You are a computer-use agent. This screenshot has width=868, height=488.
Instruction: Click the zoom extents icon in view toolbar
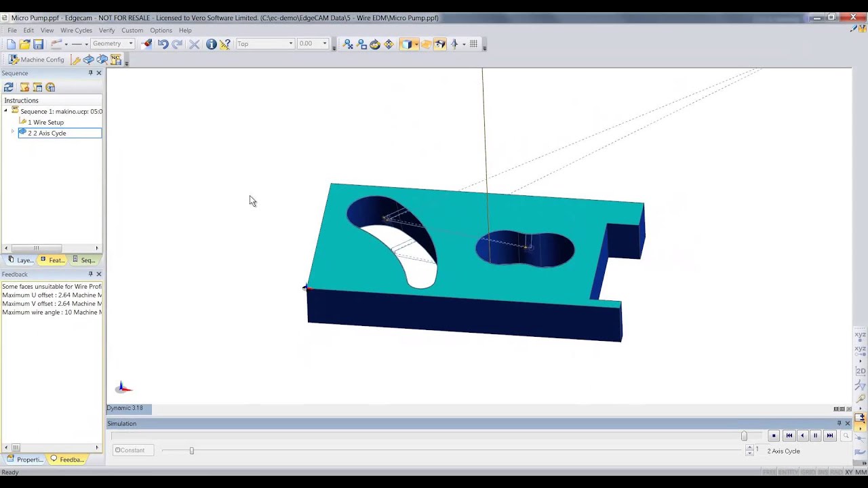click(348, 44)
